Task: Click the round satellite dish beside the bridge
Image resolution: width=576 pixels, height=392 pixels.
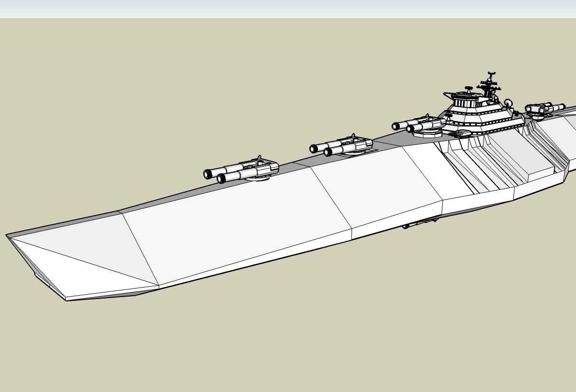Action: pos(508,103)
